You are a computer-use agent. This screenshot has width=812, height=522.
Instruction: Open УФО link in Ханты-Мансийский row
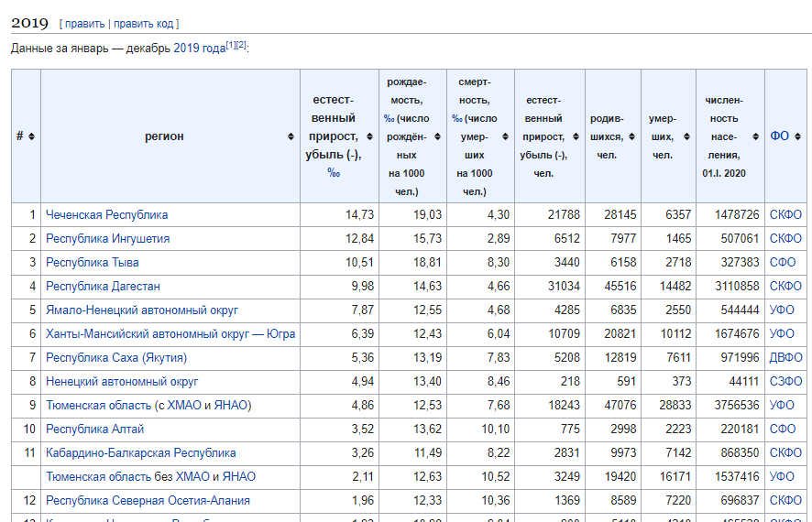click(782, 333)
